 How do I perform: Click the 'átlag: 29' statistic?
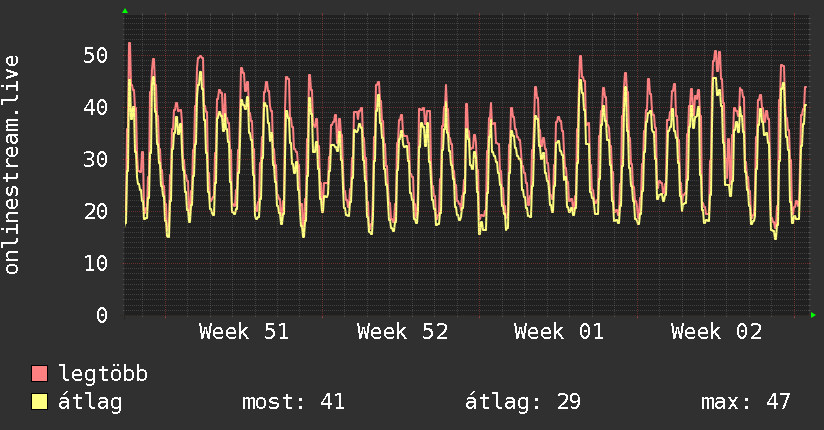click(523, 402)
